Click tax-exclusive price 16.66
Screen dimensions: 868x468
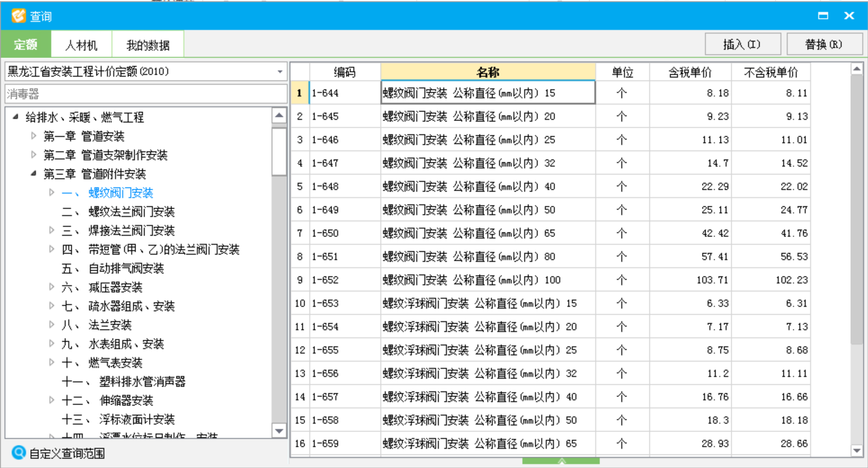(x=771, y=397)
